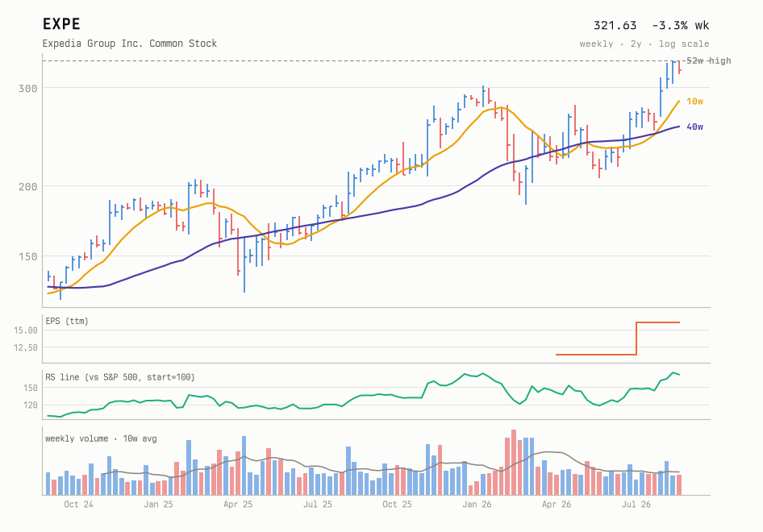The width and height of the screenshot is (763, 532).
Task: Click the Jul 25 date axis label
Action: 317,505
